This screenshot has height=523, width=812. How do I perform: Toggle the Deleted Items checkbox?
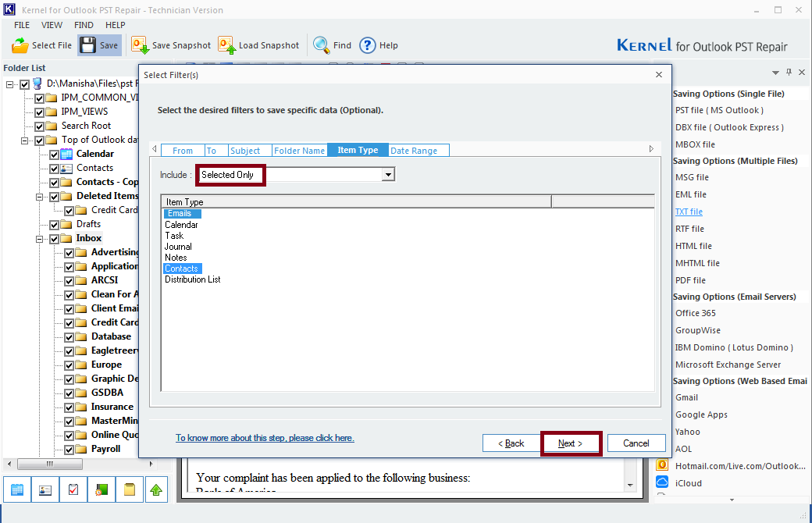point(54,197)
